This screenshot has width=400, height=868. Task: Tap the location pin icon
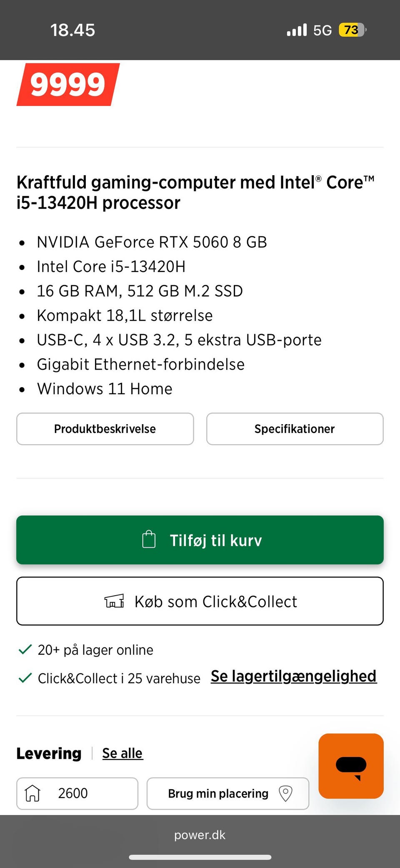[285, 793]
